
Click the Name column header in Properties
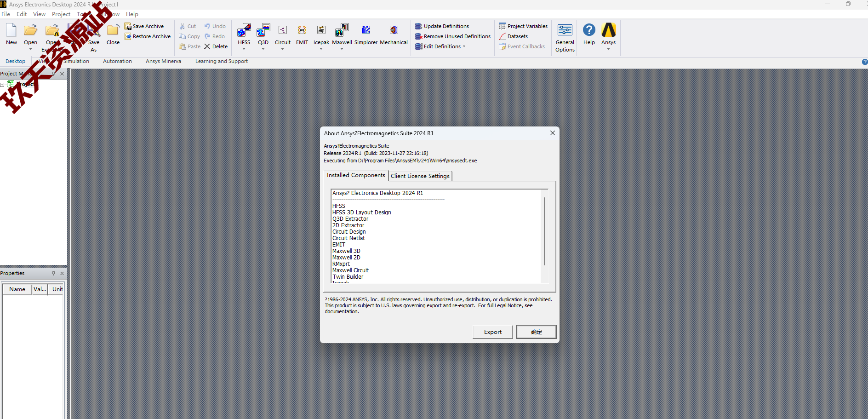pos(17,289)
